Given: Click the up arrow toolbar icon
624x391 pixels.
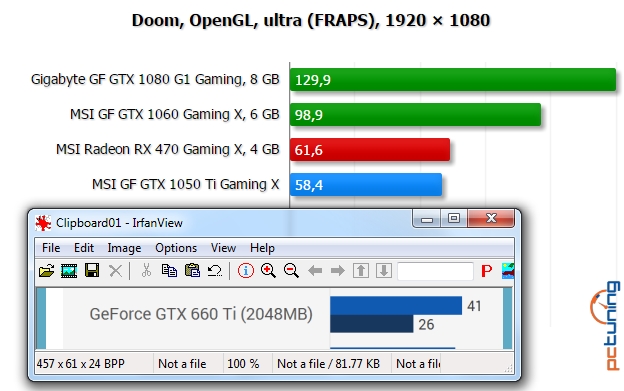Looking at the screenshot, I should pos(361,271).
